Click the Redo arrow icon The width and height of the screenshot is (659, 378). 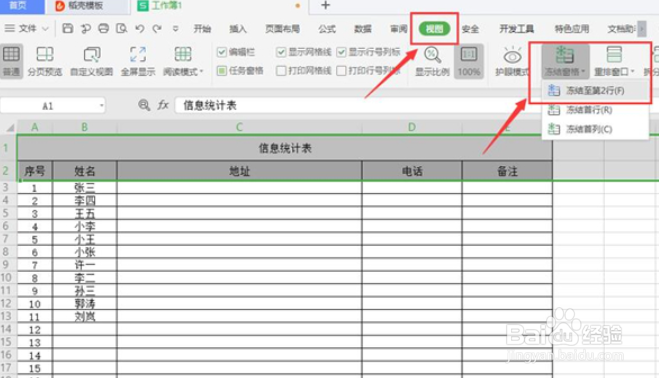[x=157, y=29]
